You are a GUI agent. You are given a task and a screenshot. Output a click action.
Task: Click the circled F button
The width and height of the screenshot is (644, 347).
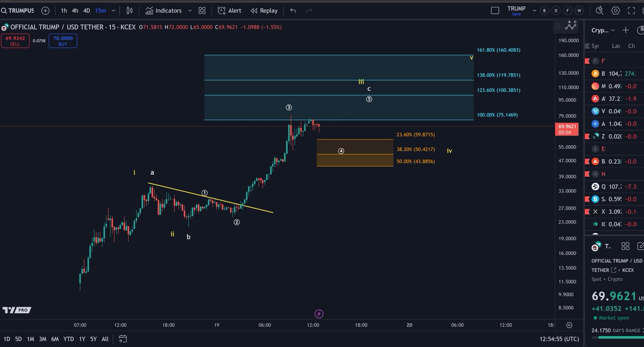(568, 10)
